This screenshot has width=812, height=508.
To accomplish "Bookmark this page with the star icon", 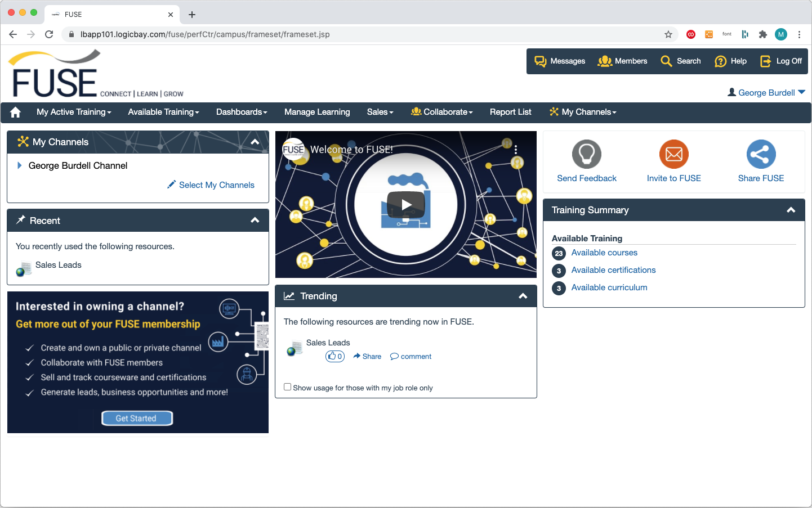I will tap(668, 34).
